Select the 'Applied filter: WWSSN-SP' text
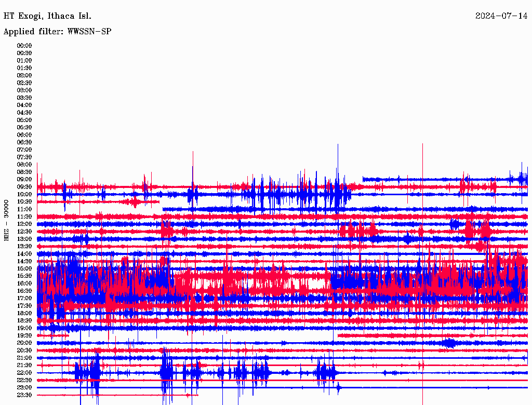 click(57, 31)
